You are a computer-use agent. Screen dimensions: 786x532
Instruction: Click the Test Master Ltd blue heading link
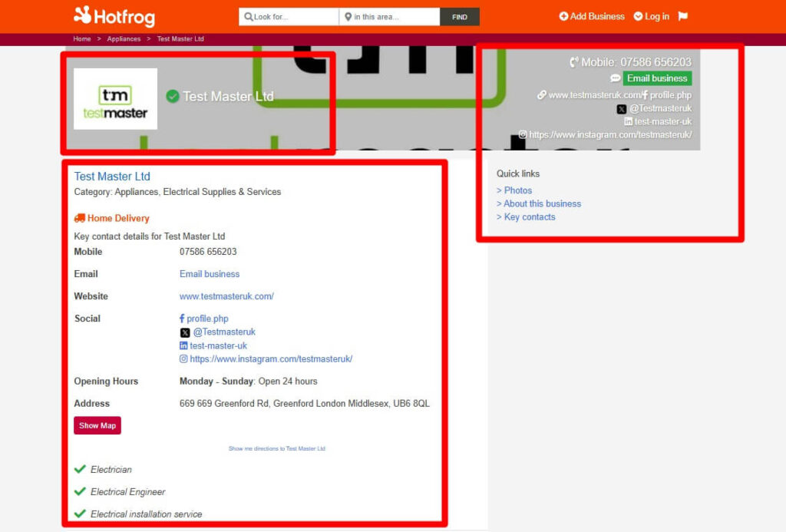click(112, 177)
